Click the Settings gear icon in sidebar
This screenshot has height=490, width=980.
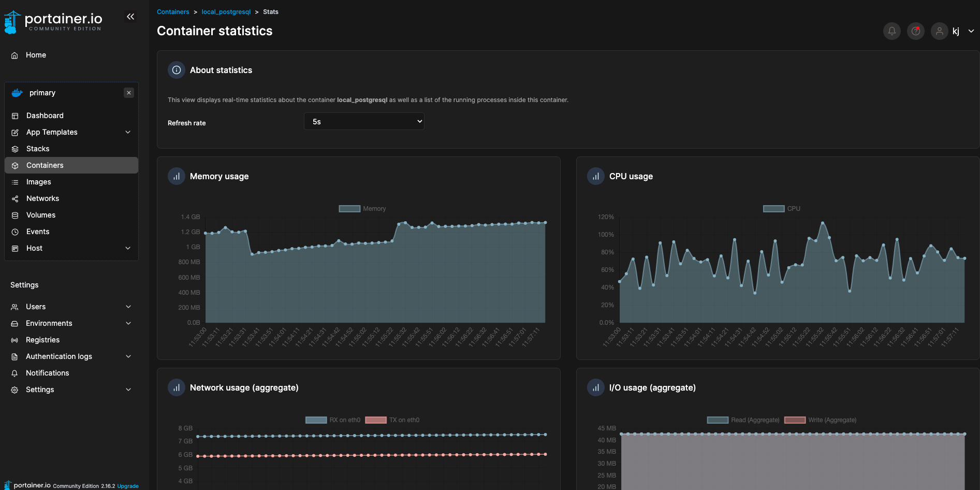pyautogui.click(x=14, y=390)
